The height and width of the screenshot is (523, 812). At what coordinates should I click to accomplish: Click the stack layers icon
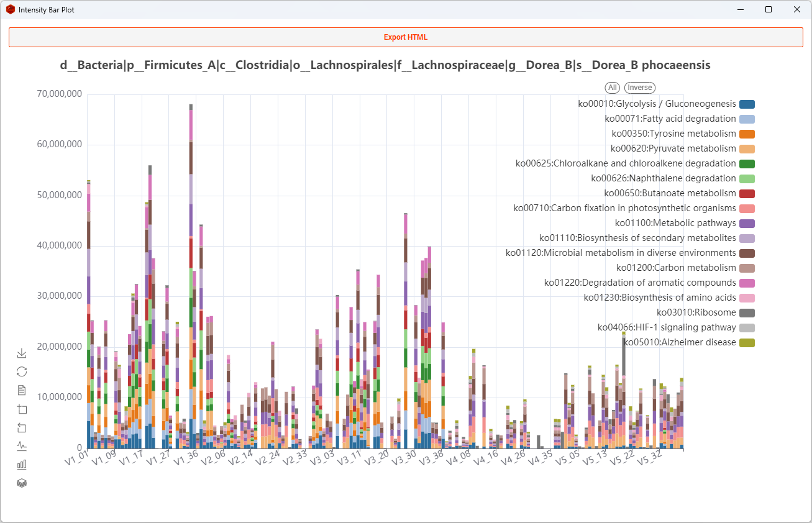22,483
